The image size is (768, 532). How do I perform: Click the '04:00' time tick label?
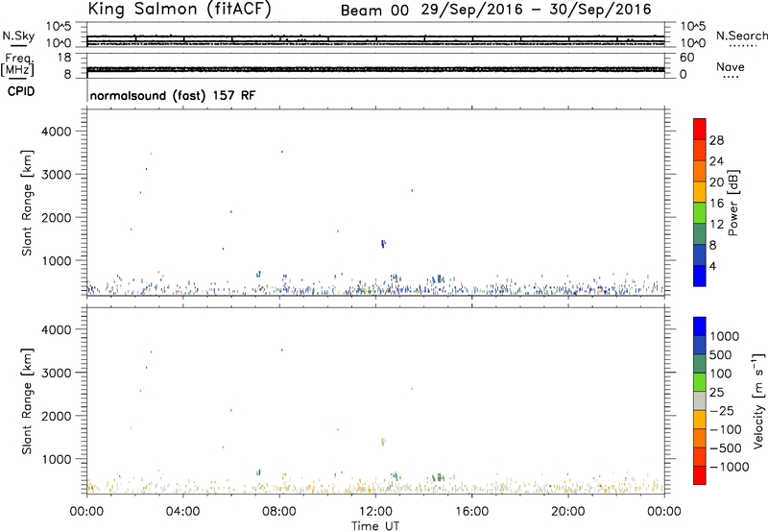(x=182, y=512)
